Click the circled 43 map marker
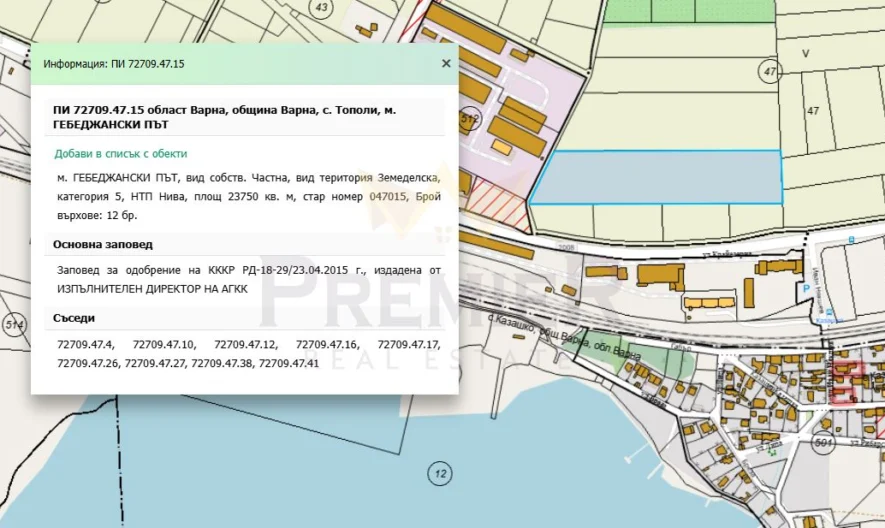The width and height of the screenshot is (885, 528). tap(321, 8)
